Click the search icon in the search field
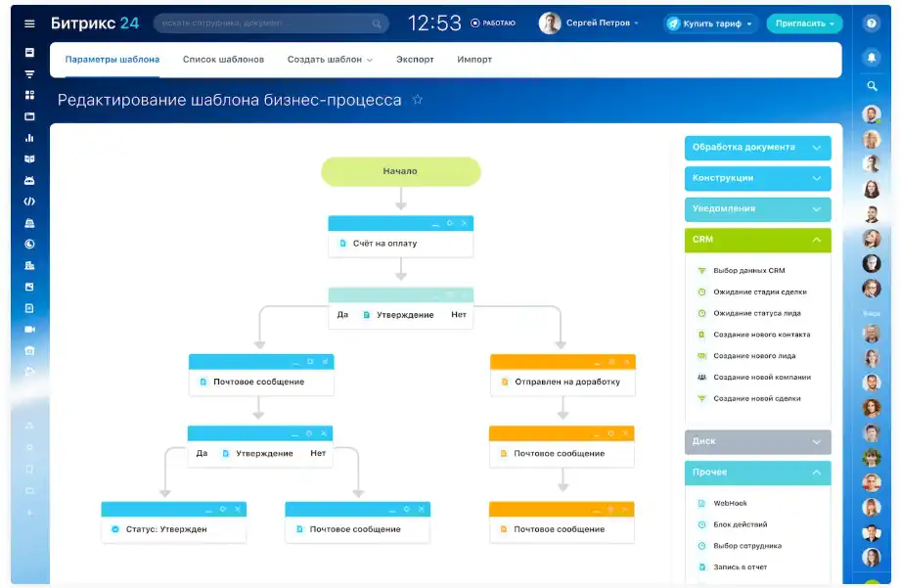The width and height of the screenshot is (900, 588). [x=377, y=23]
